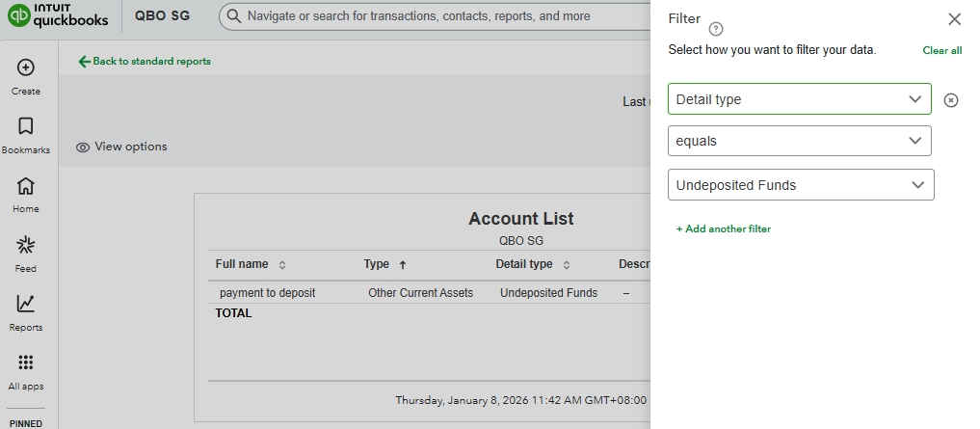
Task: Open the Feed sidebar icon
Action: click(26, 245)
